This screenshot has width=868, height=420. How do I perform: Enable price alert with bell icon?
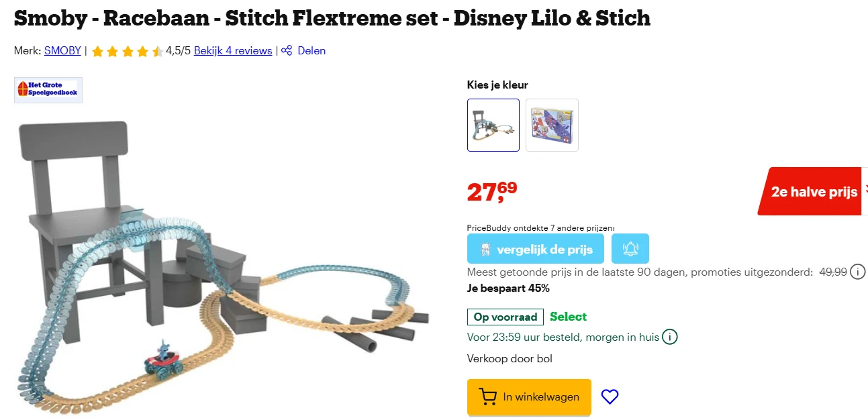coord(630,249)
